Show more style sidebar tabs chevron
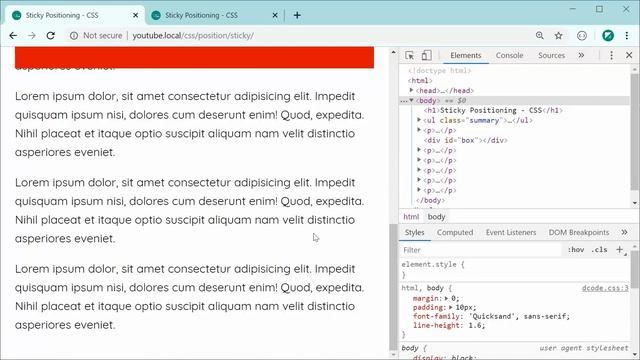Viewport: 640px width, 360px height. [x=624, y=232]
